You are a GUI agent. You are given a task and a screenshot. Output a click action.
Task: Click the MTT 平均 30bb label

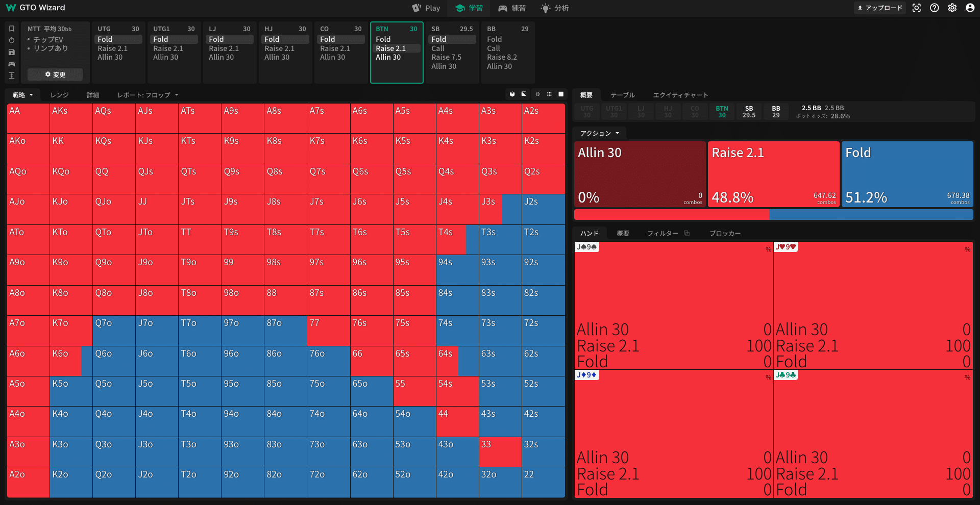point(50,29)
